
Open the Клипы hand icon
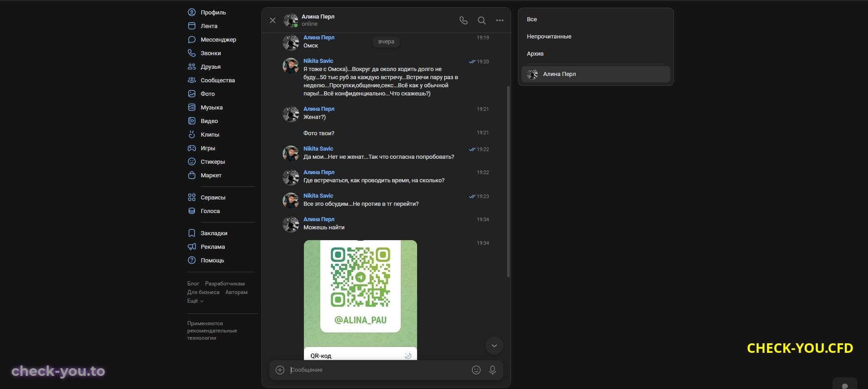tap(192, 134)
